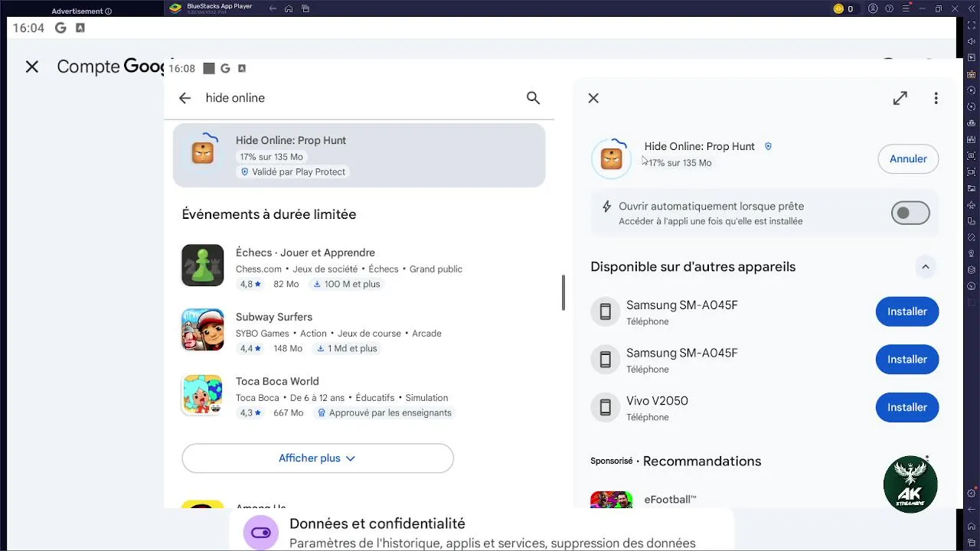Open BlueStacks settings gear in sidebar
The height and width of the screenshot is (551, 980).
[x=972, y=493]
